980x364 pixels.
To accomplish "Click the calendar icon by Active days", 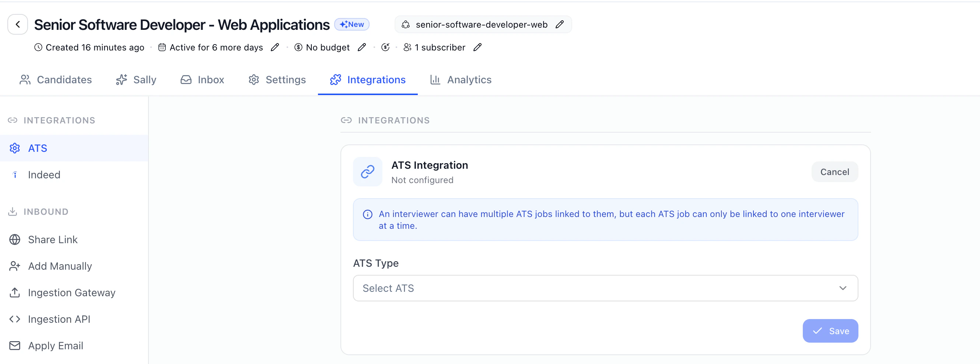I will click(x=162, y=47).
